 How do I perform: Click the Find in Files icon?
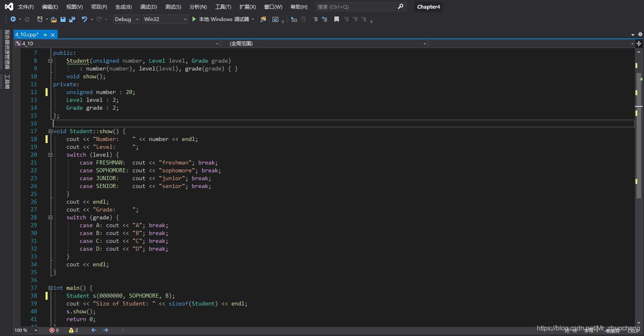[x=263, y=19]
